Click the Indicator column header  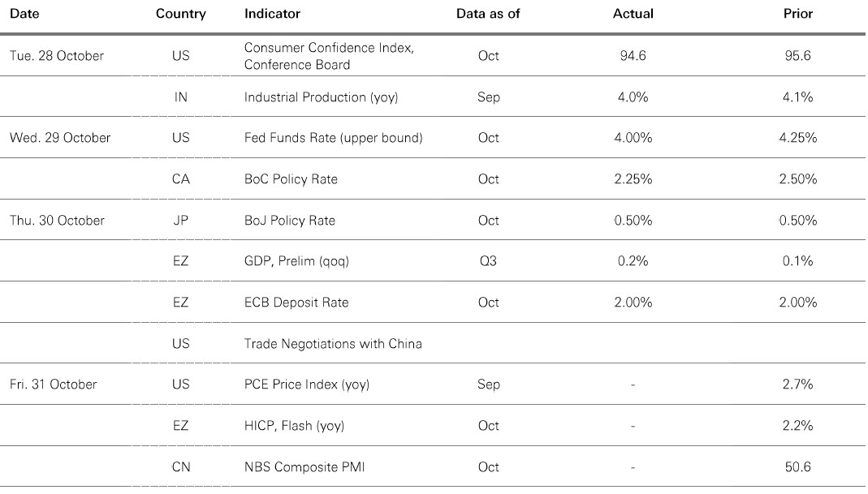tap(272, 14)
